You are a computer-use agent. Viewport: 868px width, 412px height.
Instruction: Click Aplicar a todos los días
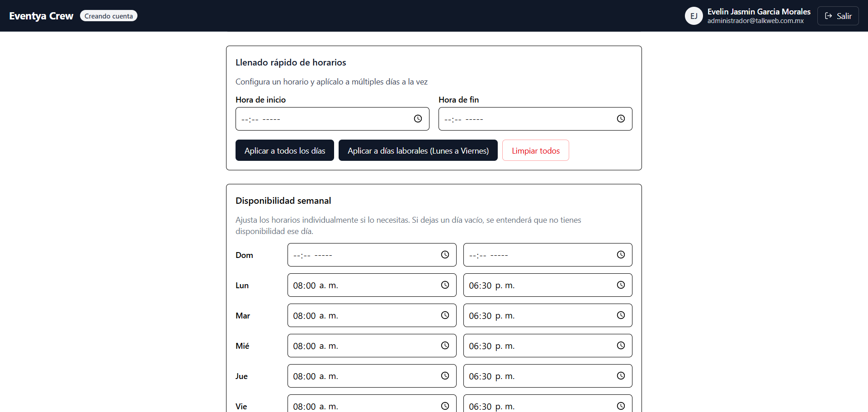pyautogui.click(x=284, y=150)
